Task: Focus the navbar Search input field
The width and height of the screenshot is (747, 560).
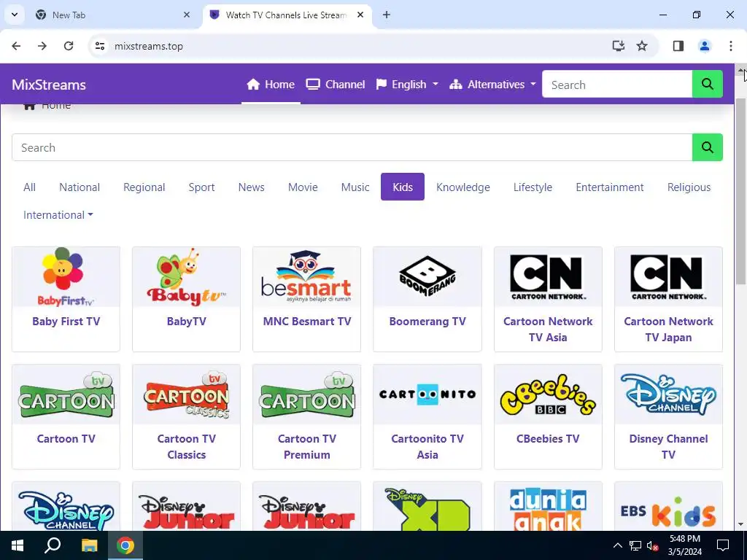Action: (617, 85)
